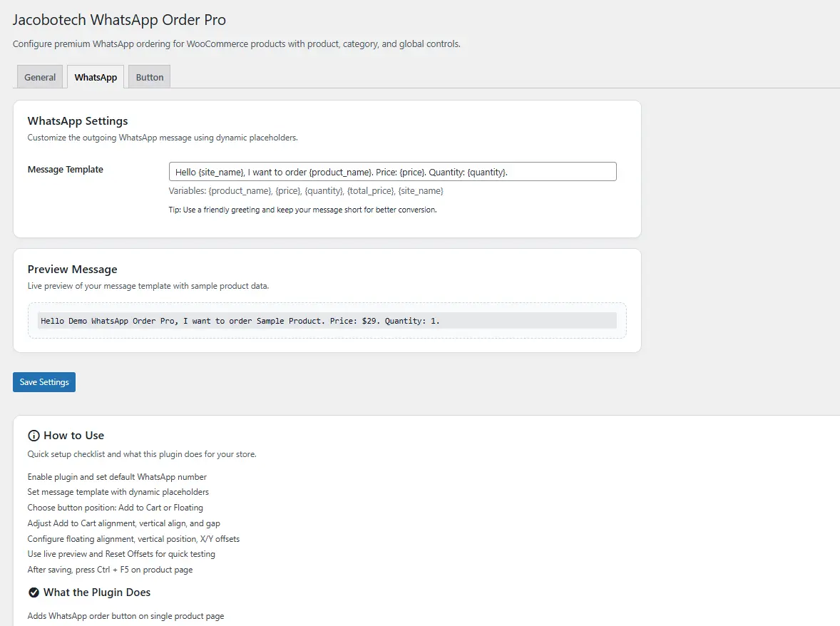Click the Ctrl + F5 instruction line

[x=110, y=570]
